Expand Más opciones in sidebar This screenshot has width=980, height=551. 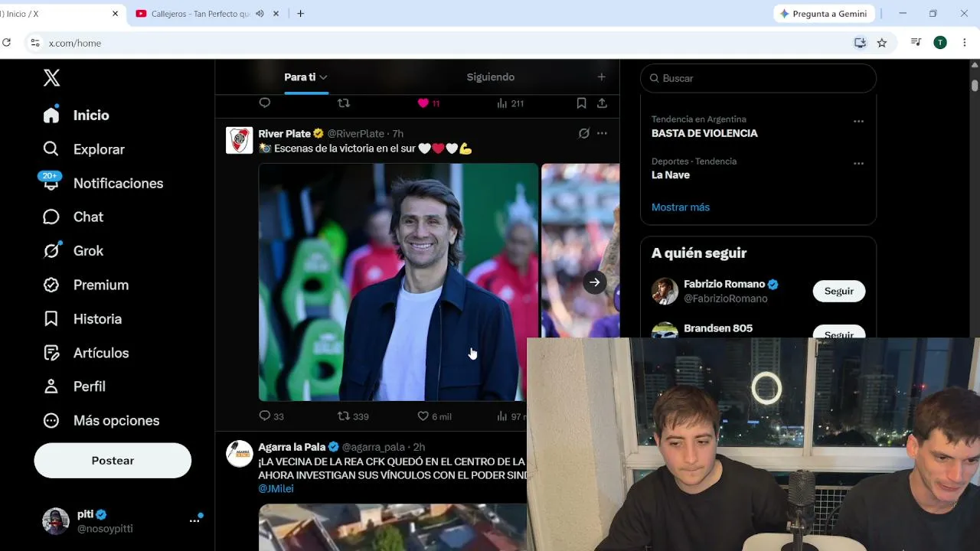[101, 420]
